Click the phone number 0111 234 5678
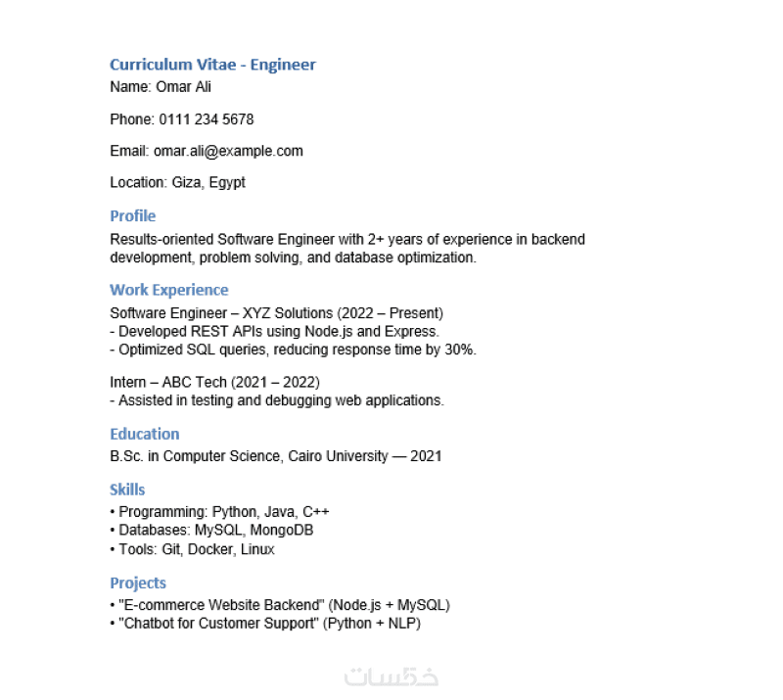Screen dimensions: 783x700 point(207,119)
